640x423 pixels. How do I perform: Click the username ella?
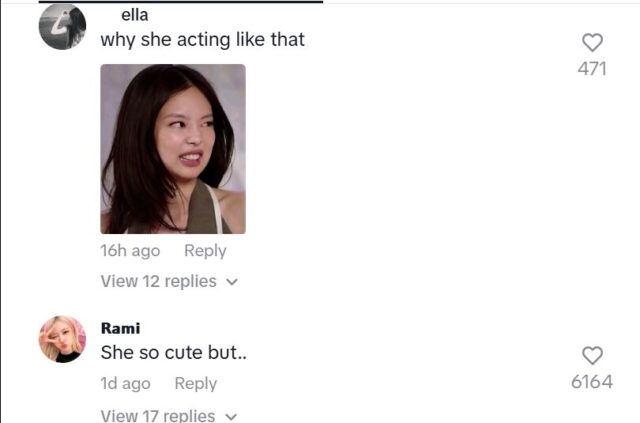[x=134, y=15]
